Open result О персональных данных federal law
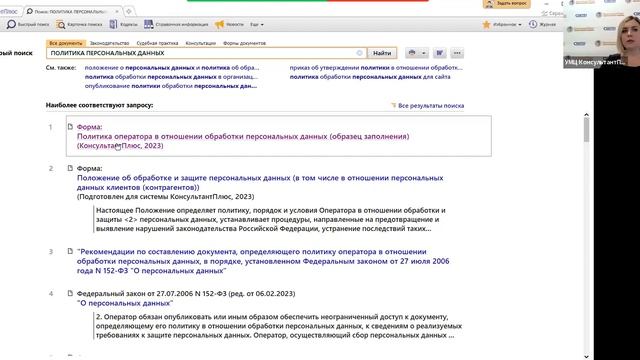The image size is (640, 360). coord(125,303)
